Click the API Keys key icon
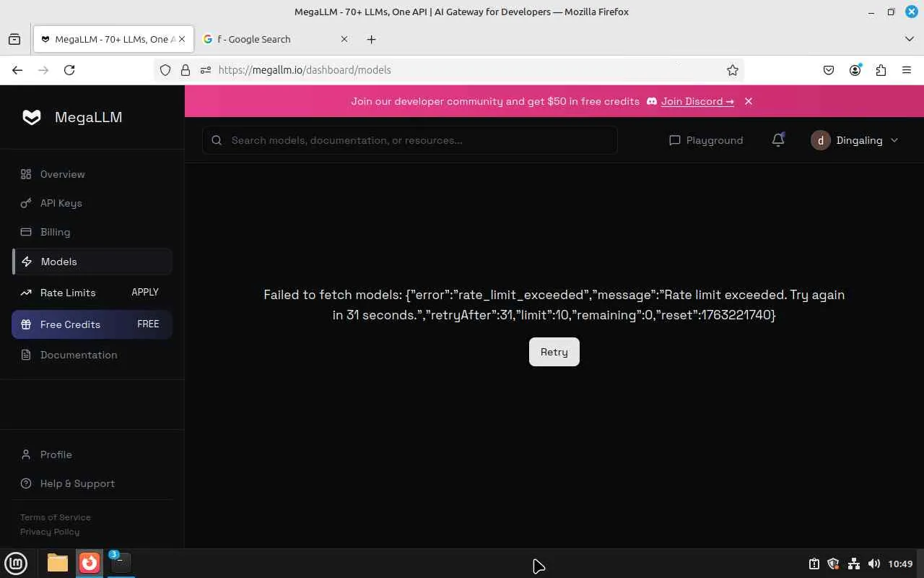 pos(26,203)
